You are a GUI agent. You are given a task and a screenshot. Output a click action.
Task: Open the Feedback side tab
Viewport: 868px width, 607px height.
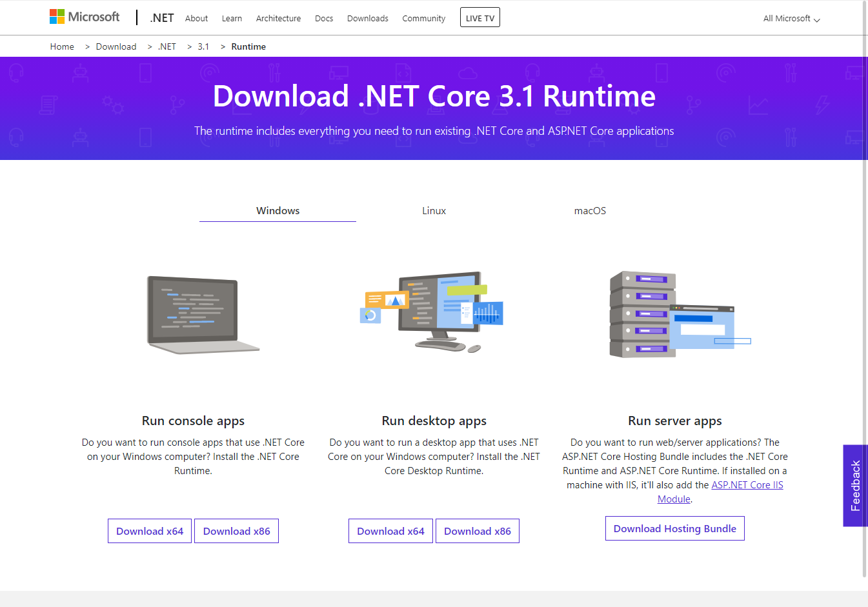855,486
